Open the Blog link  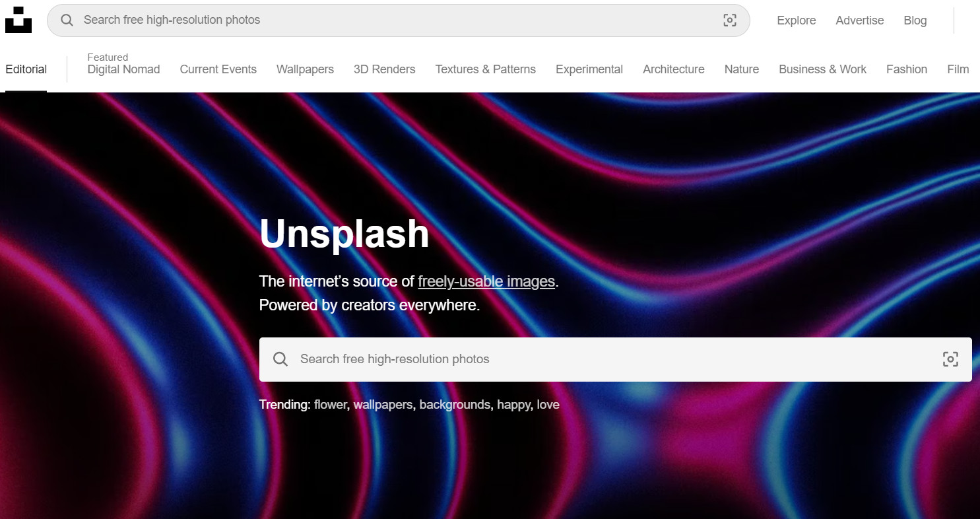tap(915, 20)
